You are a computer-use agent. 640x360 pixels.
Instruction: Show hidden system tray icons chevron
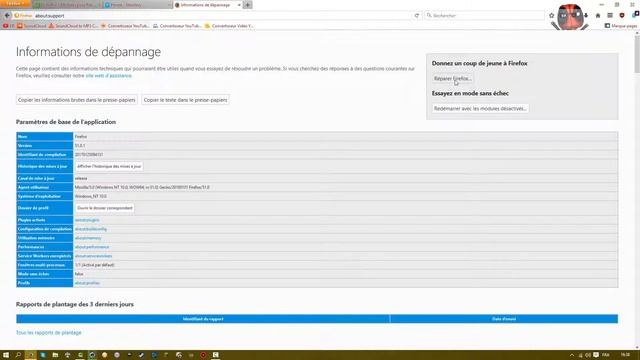pos(572,355)
